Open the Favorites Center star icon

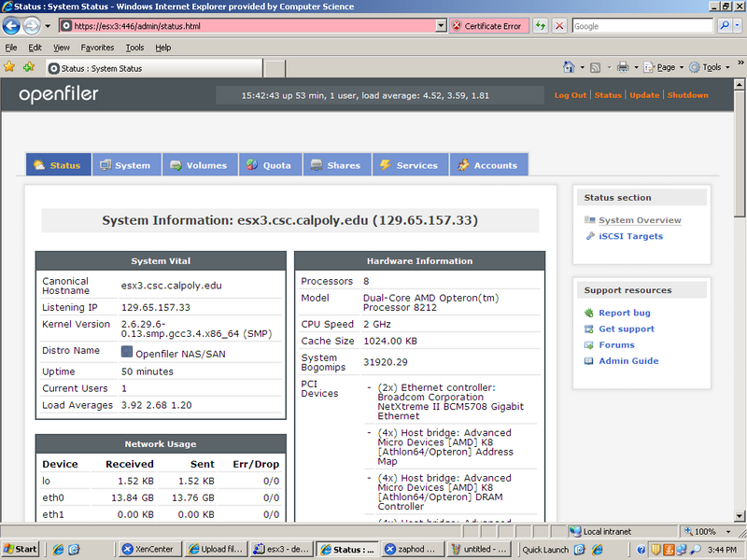pos(9,67)
